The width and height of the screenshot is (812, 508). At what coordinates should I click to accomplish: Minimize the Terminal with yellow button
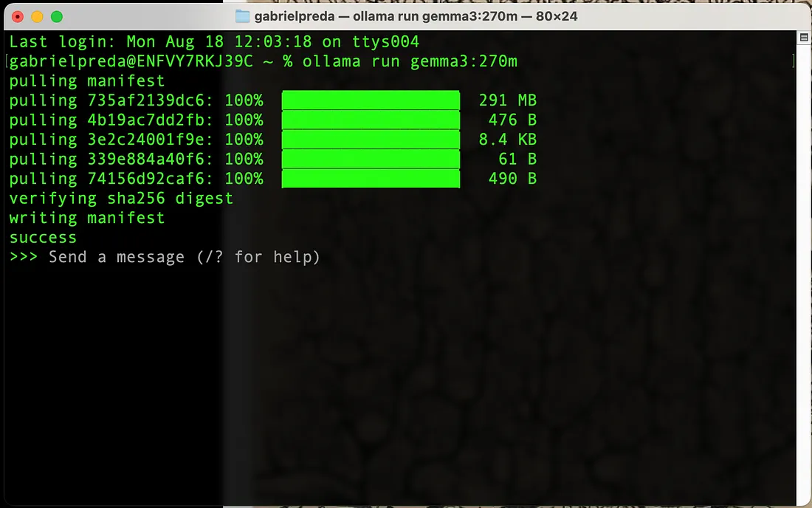pos(38,16)
